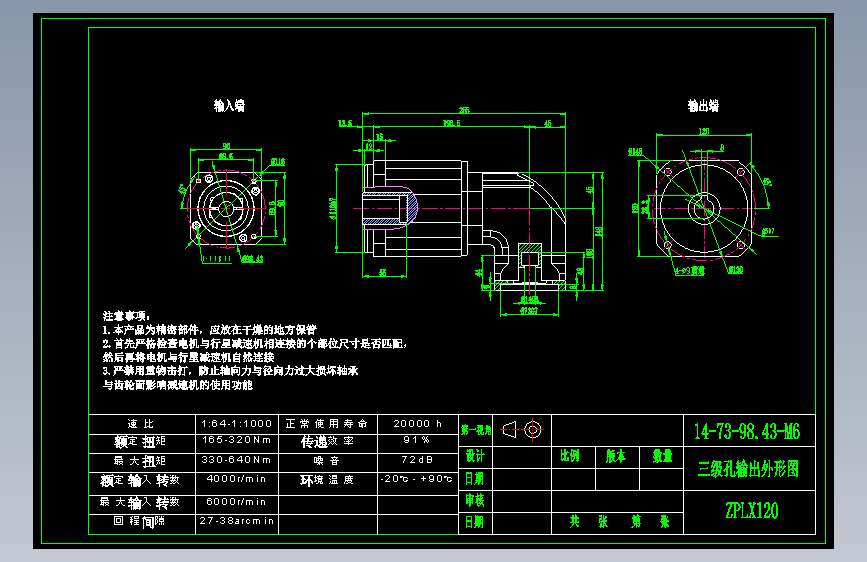
Task: Select the -20℃ - +90℃ temperature value
Action: click(x=417, y=479)
